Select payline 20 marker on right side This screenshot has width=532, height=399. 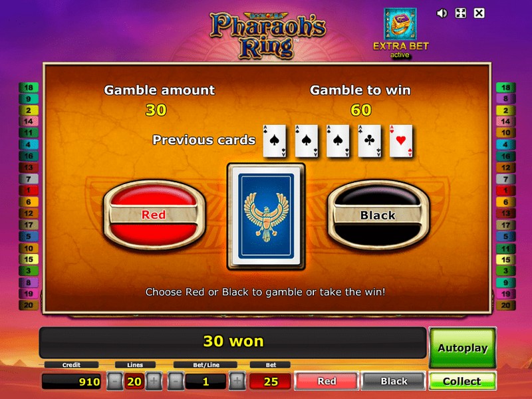506,305
